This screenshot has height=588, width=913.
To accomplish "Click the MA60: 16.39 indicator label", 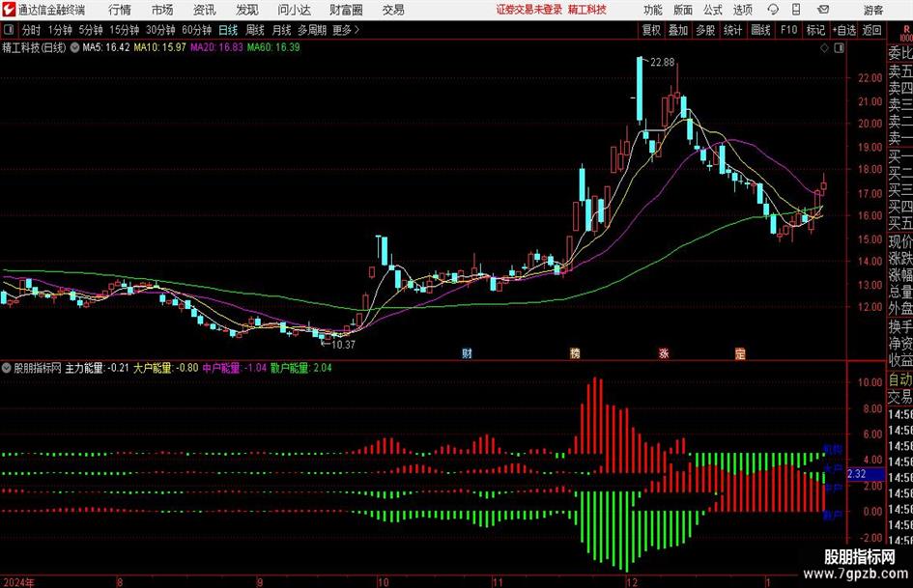I will [273, 47].
